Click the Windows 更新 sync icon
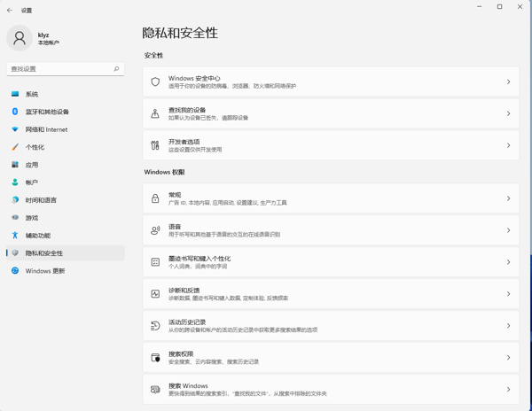Image resolution: width=532 pixels, height=411 pixels. pyautogui.click(x=15, y=270)
